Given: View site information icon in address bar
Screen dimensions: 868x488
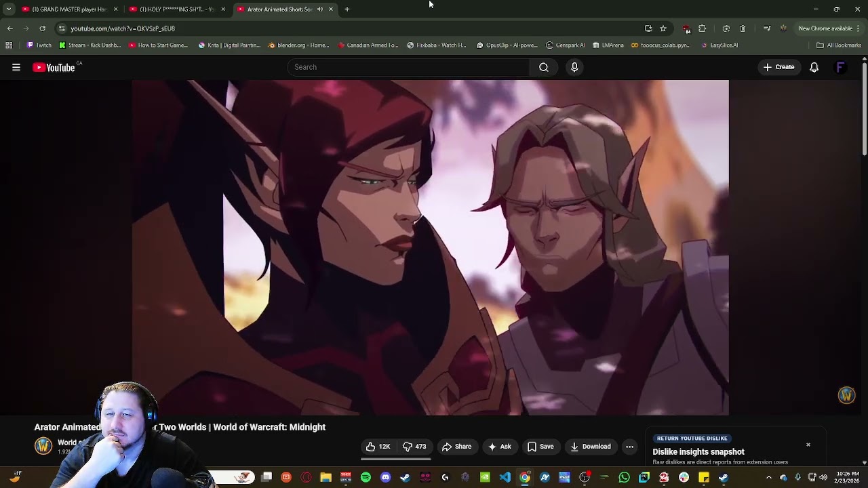Looking at the screenshot, I should [x=62, y=28].
